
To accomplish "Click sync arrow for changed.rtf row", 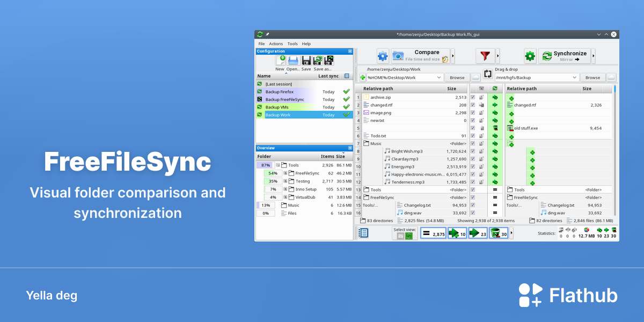I will (495, 105).
